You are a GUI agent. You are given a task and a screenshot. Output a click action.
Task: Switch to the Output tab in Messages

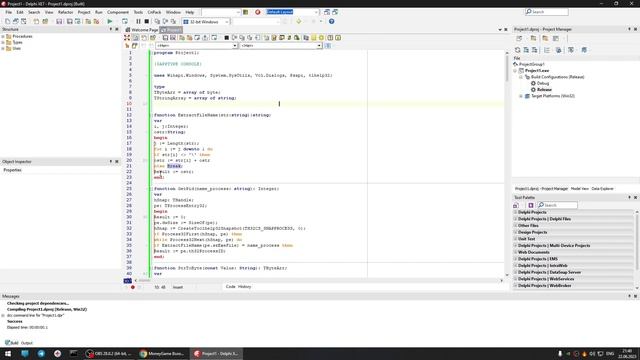[x=27, y=343]
